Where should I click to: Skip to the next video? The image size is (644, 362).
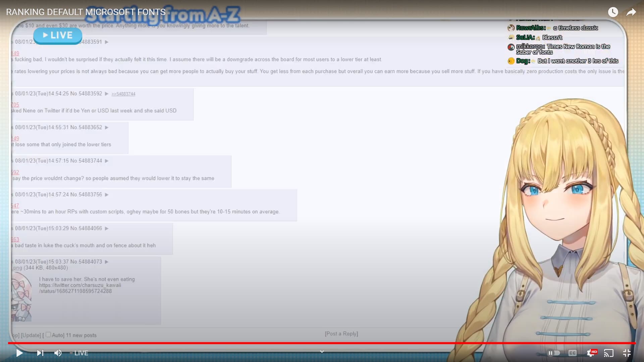click(40, 353)
